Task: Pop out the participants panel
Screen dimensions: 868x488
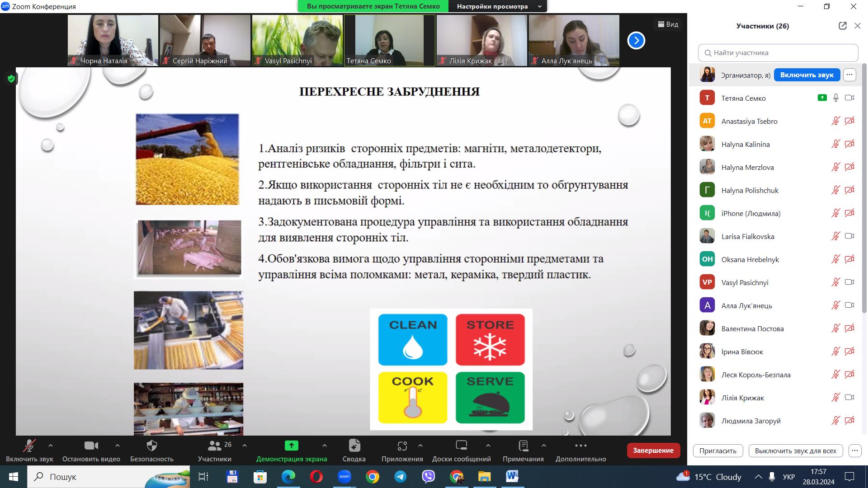Action: (842, 26)
